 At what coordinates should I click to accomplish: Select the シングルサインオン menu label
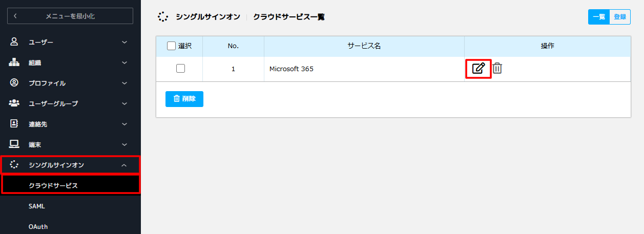coord(56,165)
